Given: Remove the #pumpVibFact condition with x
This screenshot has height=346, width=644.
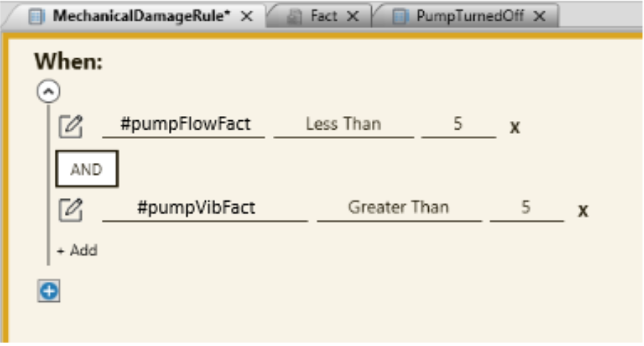Looking at the screenshot, I should (583, 211).
